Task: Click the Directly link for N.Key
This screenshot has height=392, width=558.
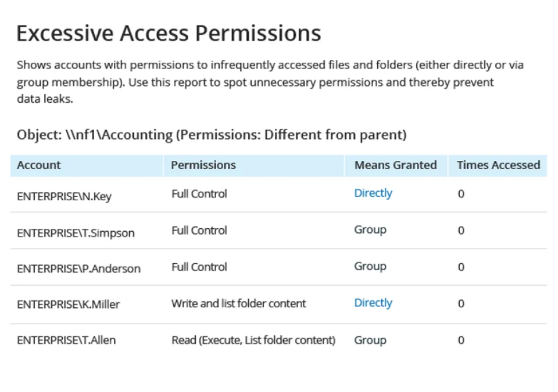Action: tap(373, 193)
